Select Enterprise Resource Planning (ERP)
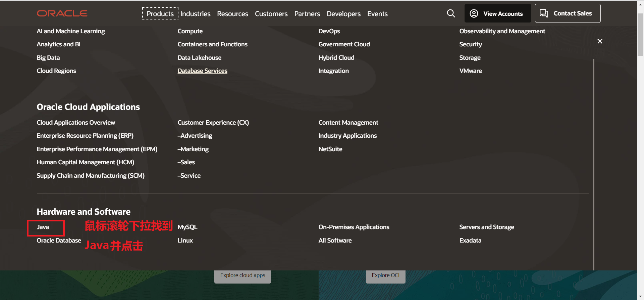 coord(85,136)
